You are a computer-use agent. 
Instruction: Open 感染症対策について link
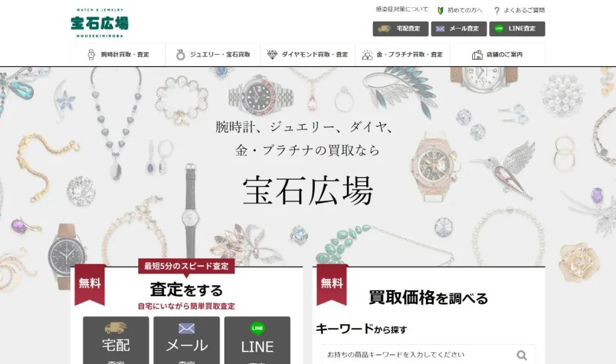[402, 10]
